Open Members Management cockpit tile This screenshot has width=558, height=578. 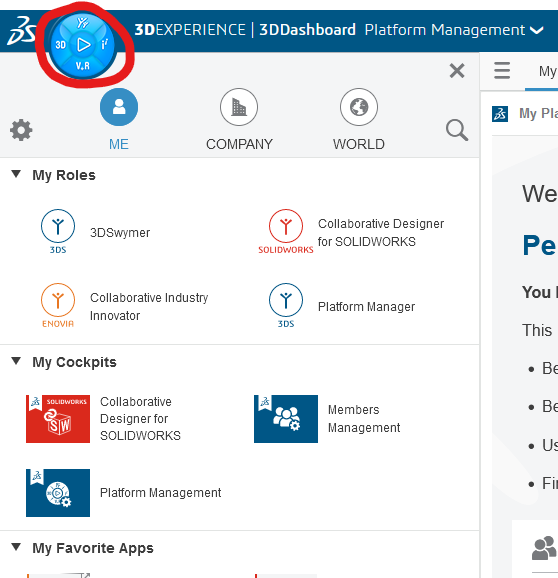click(286, 419)
